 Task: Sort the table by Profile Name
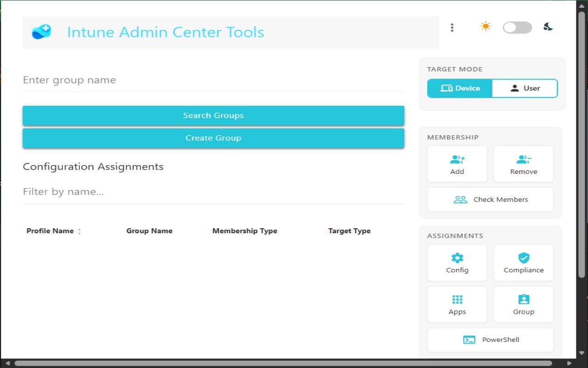[54, 231]
